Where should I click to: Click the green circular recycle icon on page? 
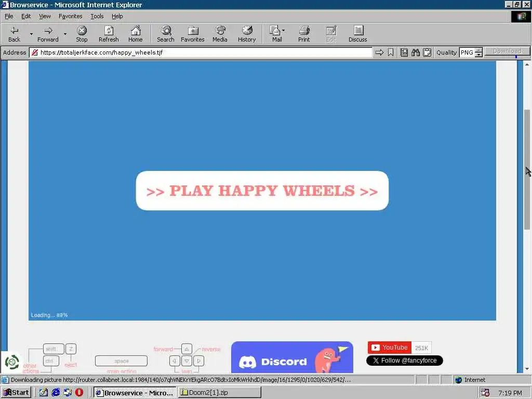pyautogui.click(x=12, y=362)
